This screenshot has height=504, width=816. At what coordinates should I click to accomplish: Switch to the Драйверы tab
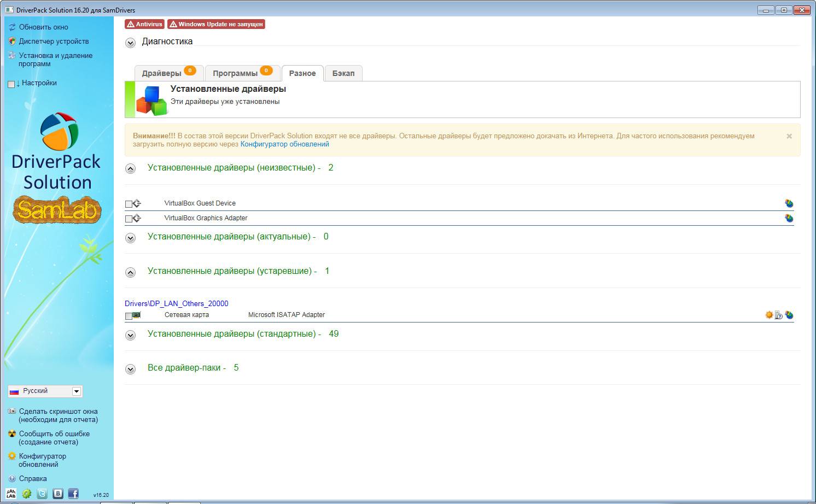(169, 73)
